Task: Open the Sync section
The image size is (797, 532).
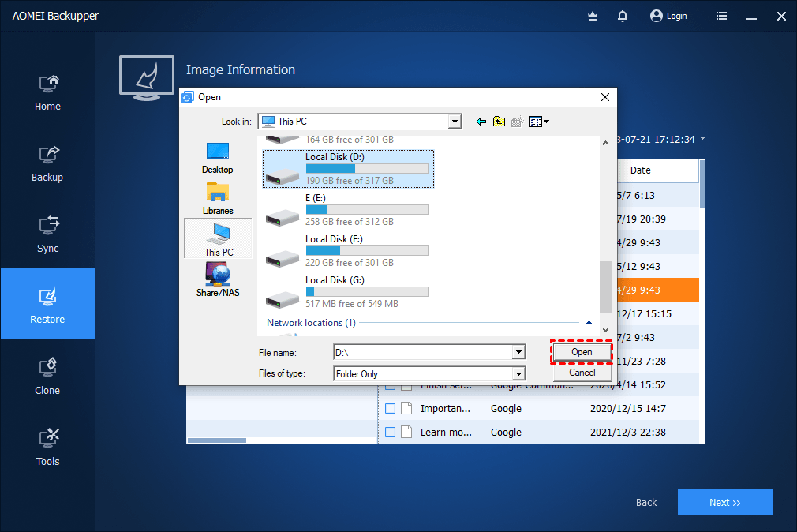Action: tap(47, 235)
